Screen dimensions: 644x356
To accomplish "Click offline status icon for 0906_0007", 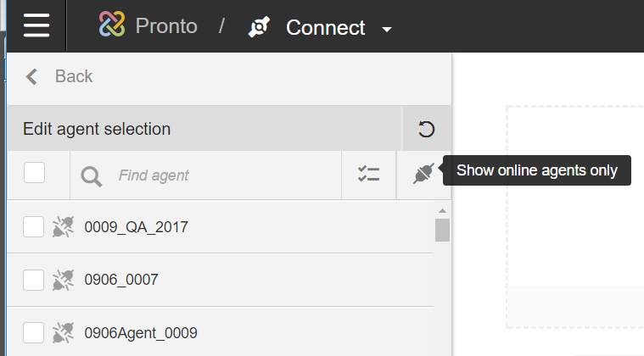I will tap(63, 279).
